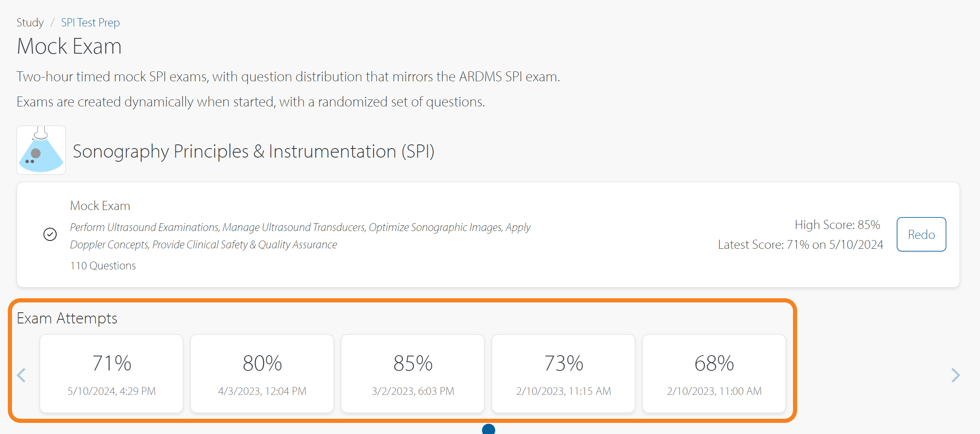Show next exam attempts with right chevron

pyautogui.click(x=955, y=375)
